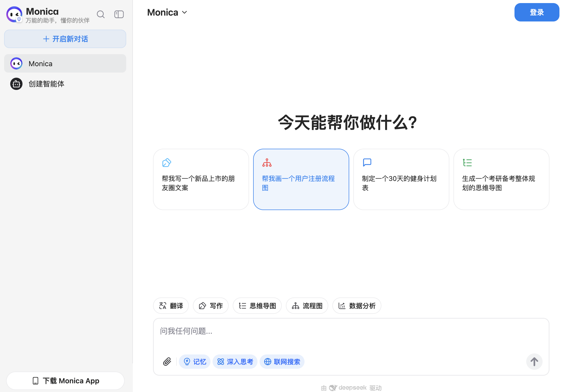Expand the Monica model dropdown
Viewport: 562px width, 392px height.
[167, 12]
